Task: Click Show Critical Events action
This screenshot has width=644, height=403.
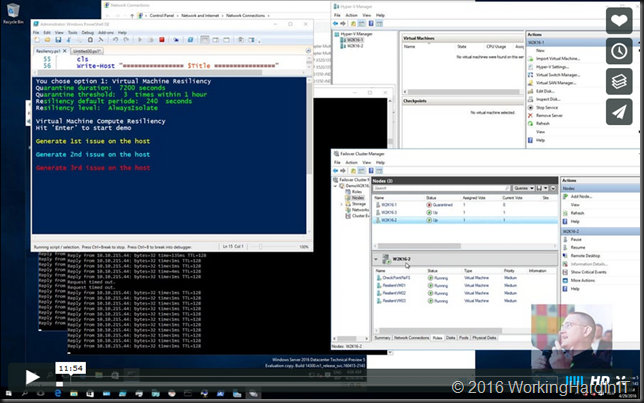Action: pyautogui.click(x=588, y=272)
